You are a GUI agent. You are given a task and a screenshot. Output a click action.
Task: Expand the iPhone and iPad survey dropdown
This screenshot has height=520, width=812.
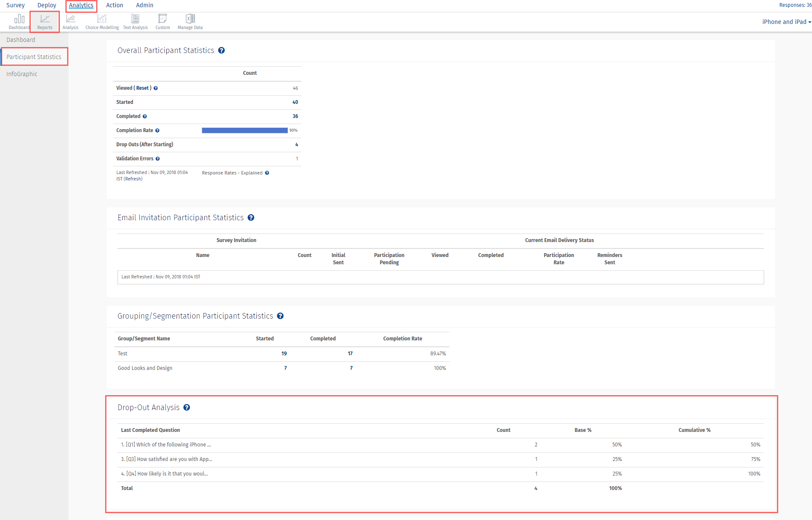786,22
